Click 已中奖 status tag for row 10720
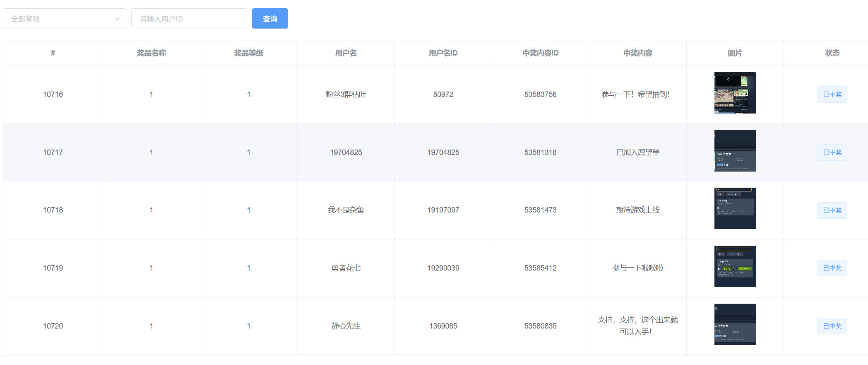Image resolution: width=868 pixels, height=365 pixels. 832,326
